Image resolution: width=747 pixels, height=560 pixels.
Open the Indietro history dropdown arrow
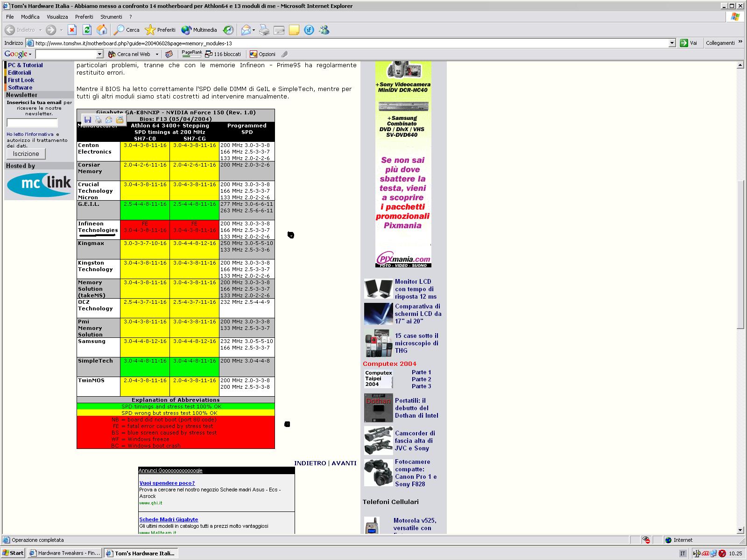[x=40, y=30]
